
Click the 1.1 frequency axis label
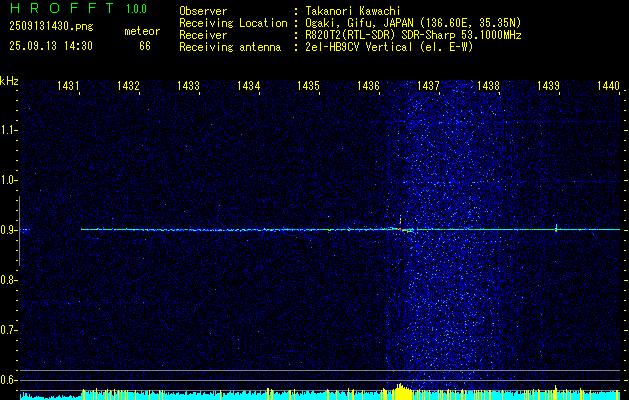tap(7, 130)
